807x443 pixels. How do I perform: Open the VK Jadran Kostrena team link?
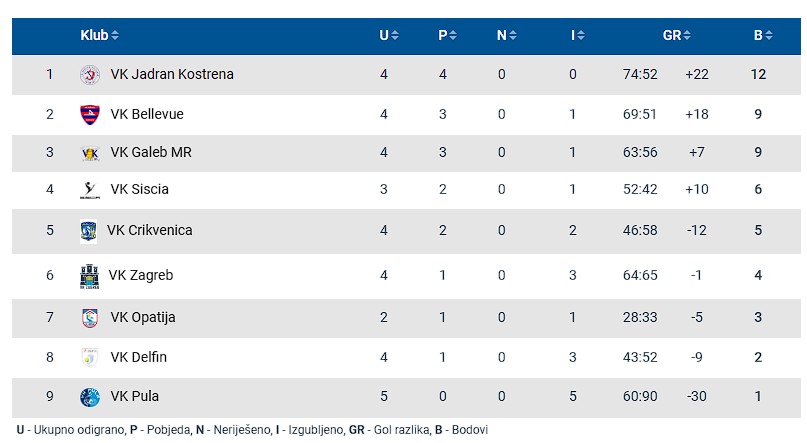point(171,75)
